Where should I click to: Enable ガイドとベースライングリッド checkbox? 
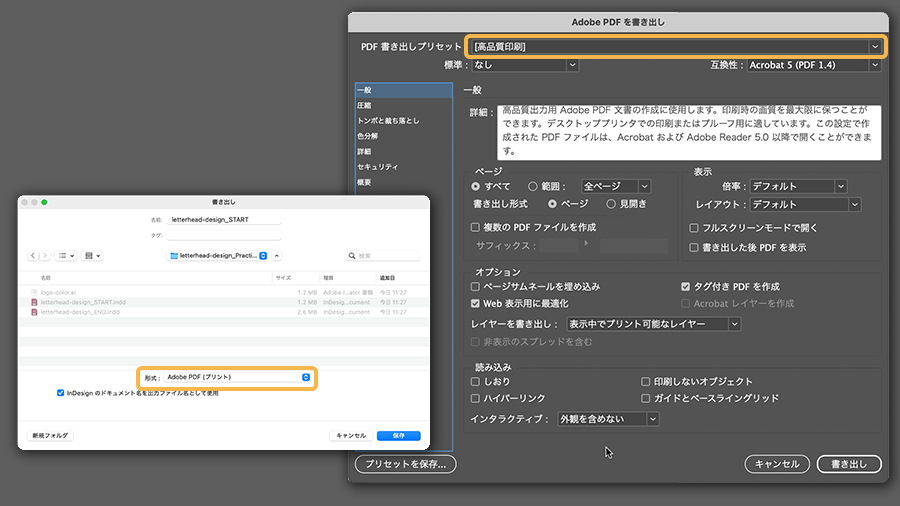point(645,398)
